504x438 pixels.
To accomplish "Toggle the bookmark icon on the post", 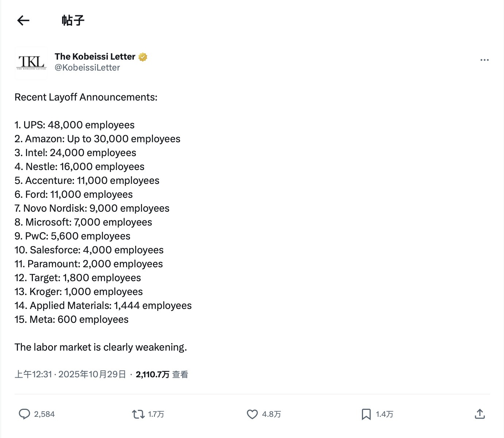I will coord(366,414).
